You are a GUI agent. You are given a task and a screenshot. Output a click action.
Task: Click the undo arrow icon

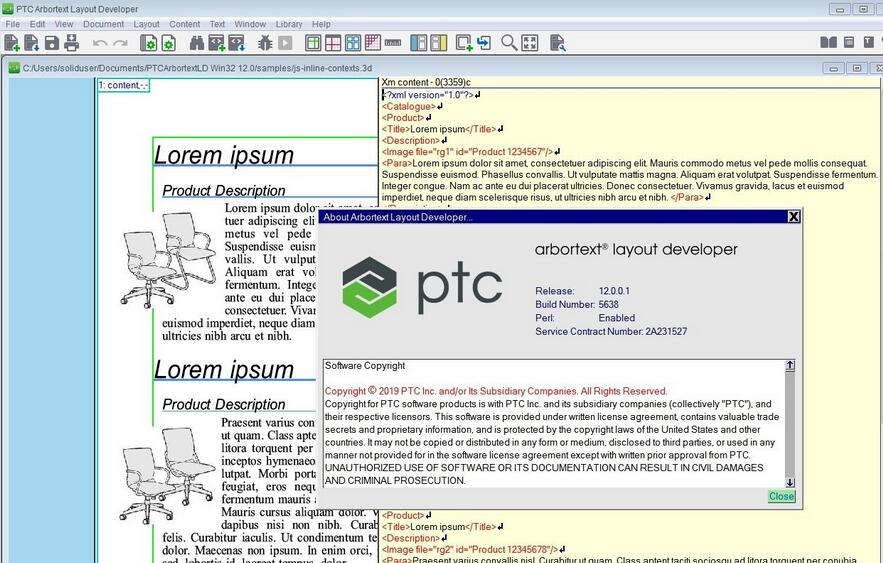[100, 43]
